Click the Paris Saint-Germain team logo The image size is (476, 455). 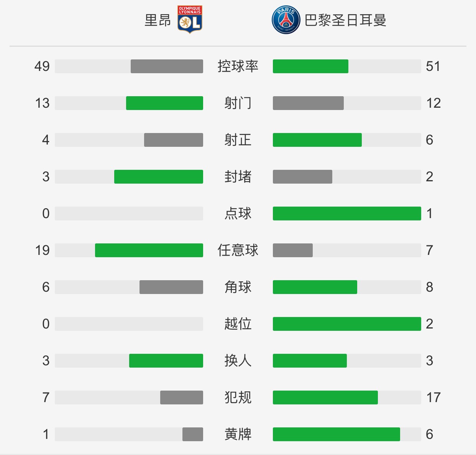(x=286, y=20)
